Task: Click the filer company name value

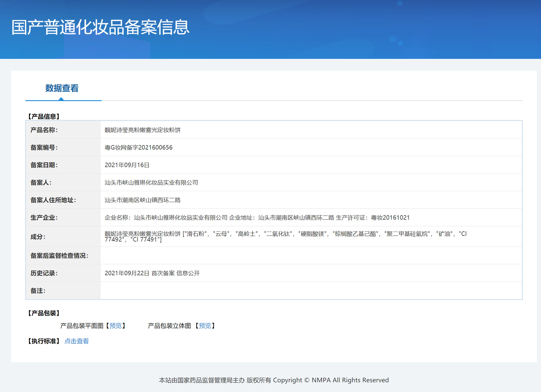Action: point(151,183)
